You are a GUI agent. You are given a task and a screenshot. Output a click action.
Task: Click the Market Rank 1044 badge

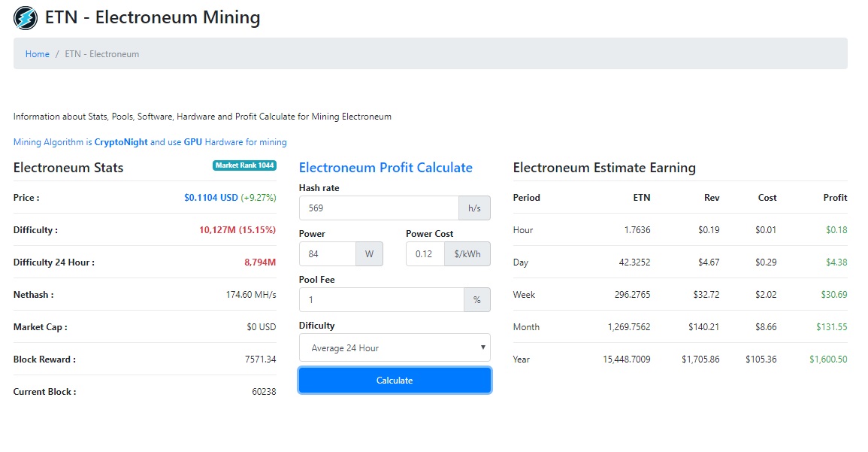tap(244, 165)
